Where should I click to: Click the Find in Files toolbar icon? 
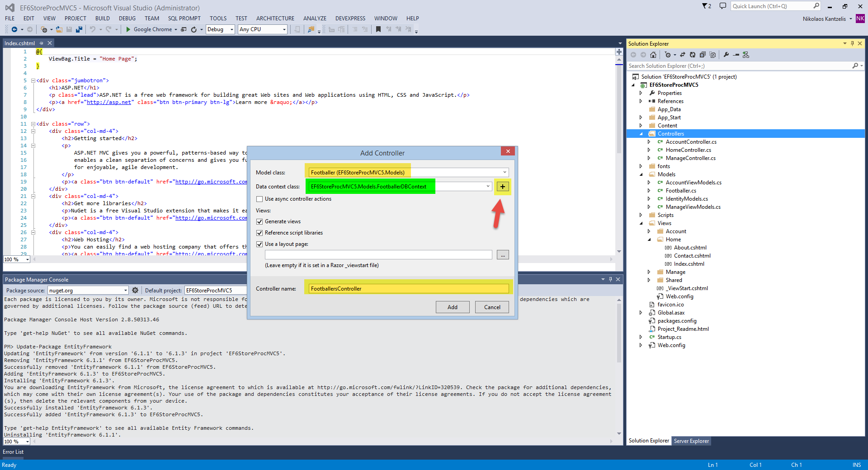click(311, 29)
